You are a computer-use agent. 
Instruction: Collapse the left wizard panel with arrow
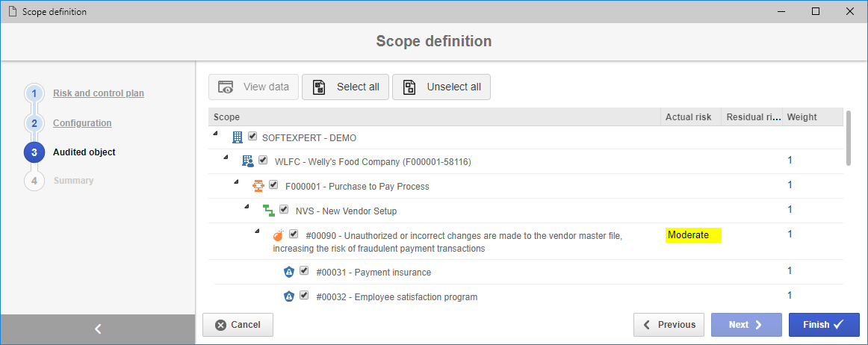(98, 329)
